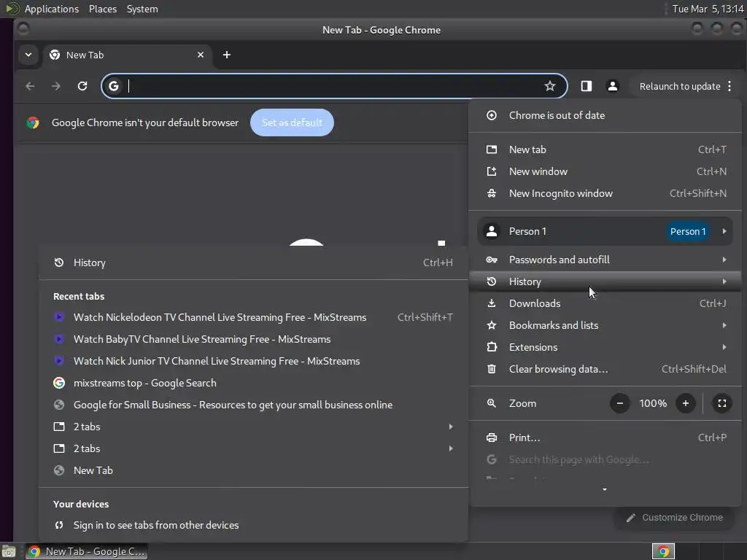This screenshot has height=560, width=747.
Task: Click the Bookmarks star icon in menu
Action: pyautogui.click(x=492, y=325)
